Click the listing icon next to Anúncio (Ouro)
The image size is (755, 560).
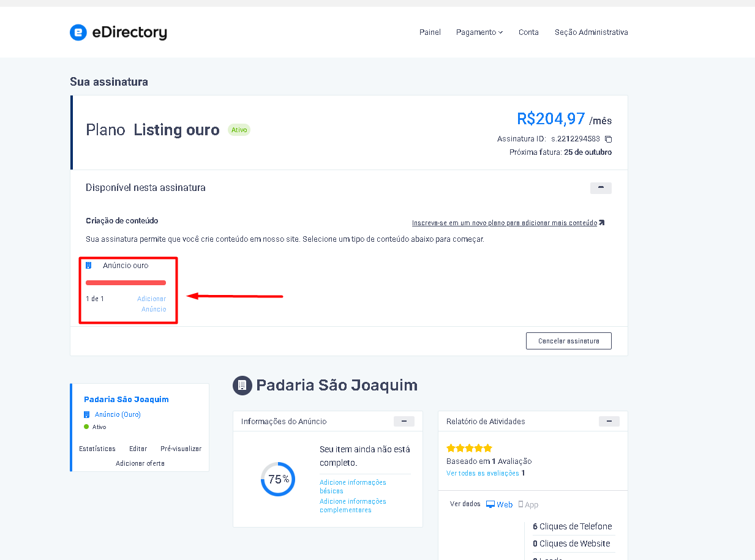point(87,414)
